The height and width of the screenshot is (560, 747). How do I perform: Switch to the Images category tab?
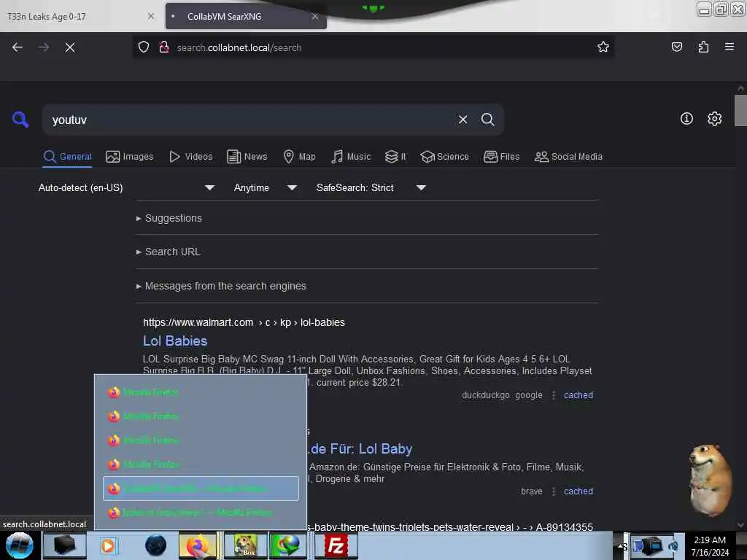(130, 157)
